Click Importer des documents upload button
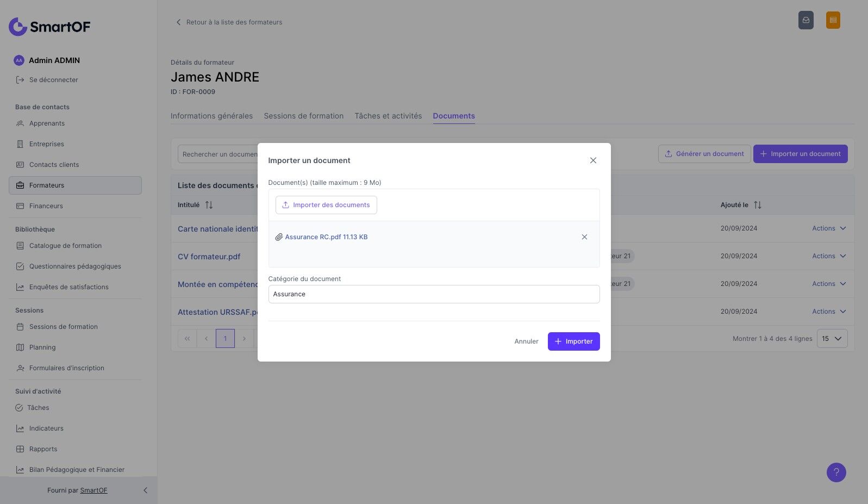Image resolution: width=868 pixels, height=504 pixels. pyautogui.click(x=326, y=205)
